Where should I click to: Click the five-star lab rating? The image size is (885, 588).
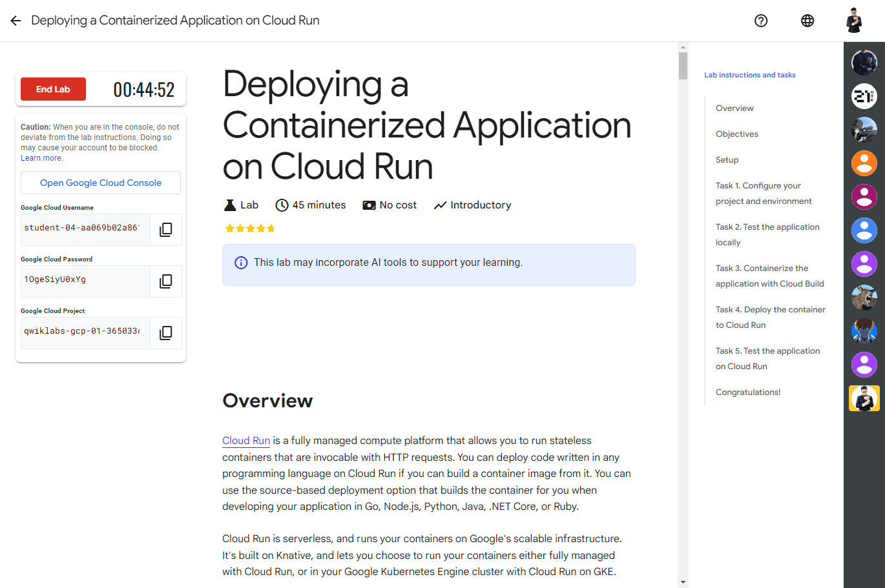coord(250,228)
